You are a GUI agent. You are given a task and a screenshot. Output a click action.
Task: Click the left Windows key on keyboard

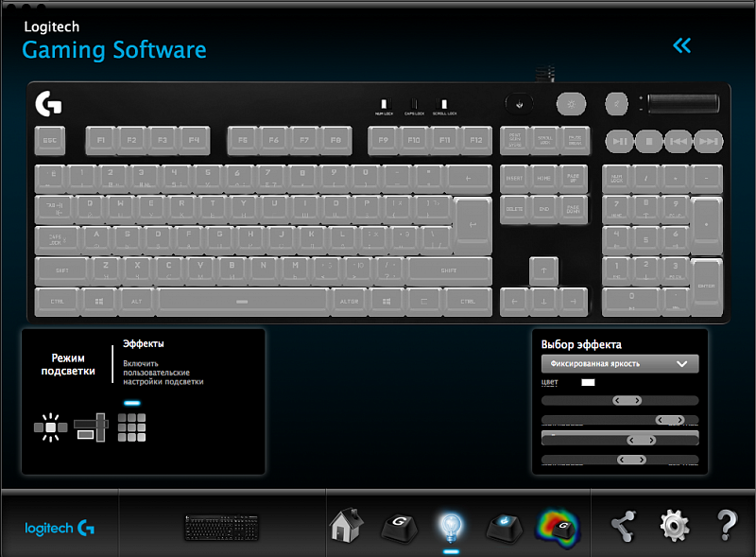99,302
